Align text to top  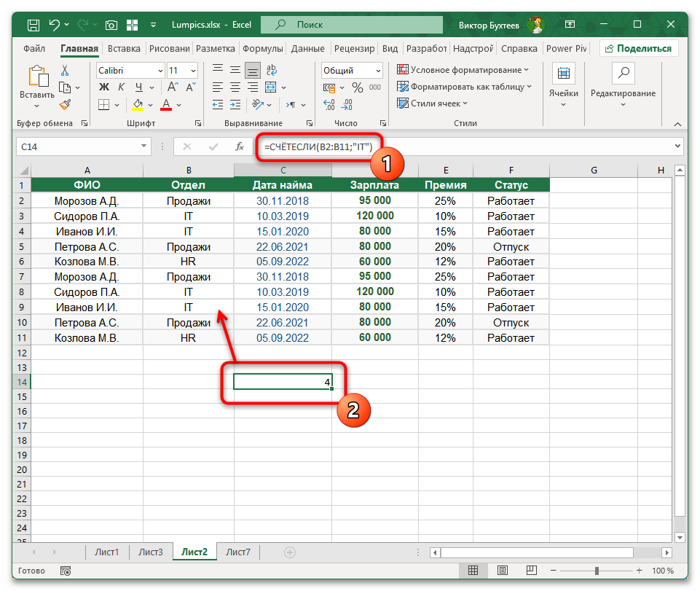pos(218,70)
